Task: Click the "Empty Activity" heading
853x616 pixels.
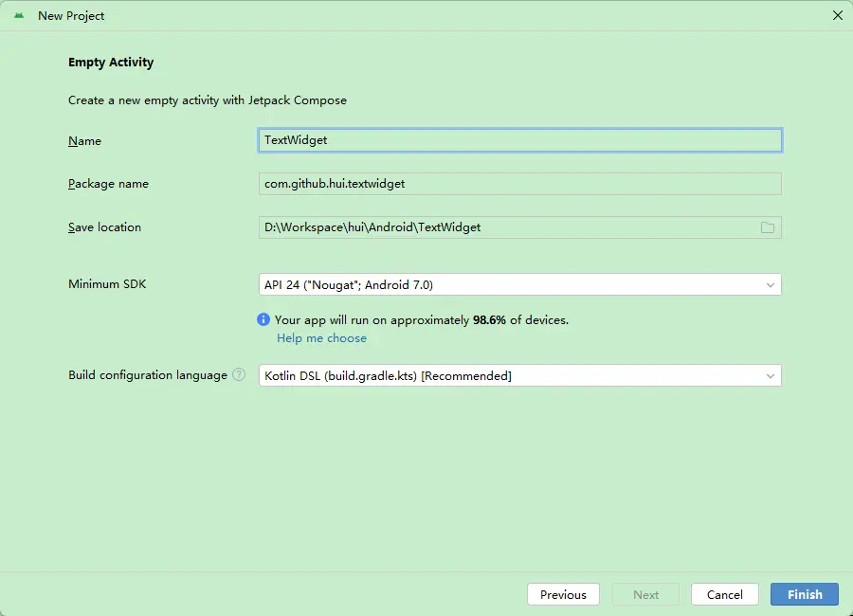Action: [x=111, y=63]
